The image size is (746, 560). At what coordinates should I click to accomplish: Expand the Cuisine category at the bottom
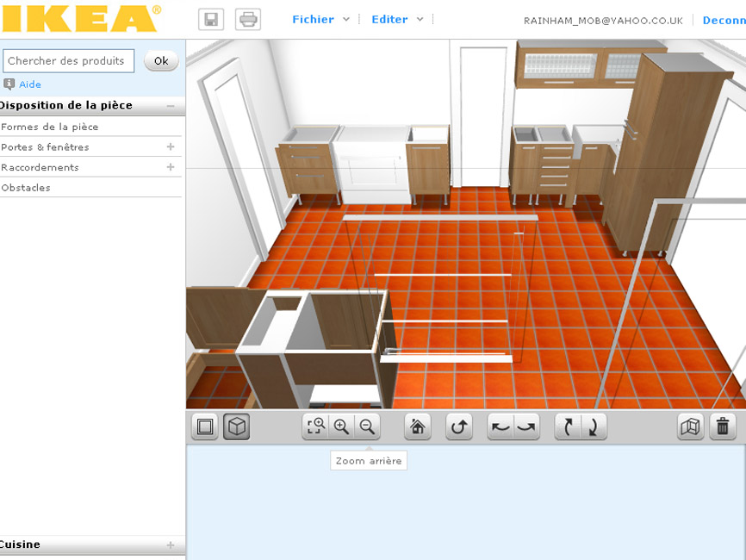[x=171, y=544]
